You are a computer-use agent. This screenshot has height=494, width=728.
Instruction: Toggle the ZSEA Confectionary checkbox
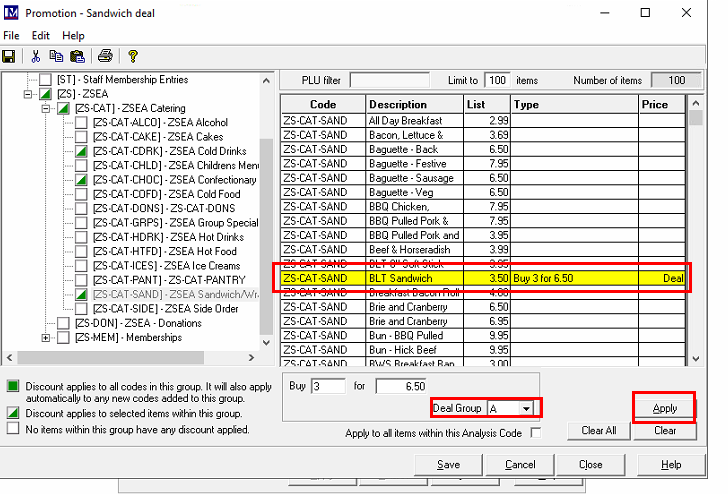pyautogui.click(x=81, y=180)
